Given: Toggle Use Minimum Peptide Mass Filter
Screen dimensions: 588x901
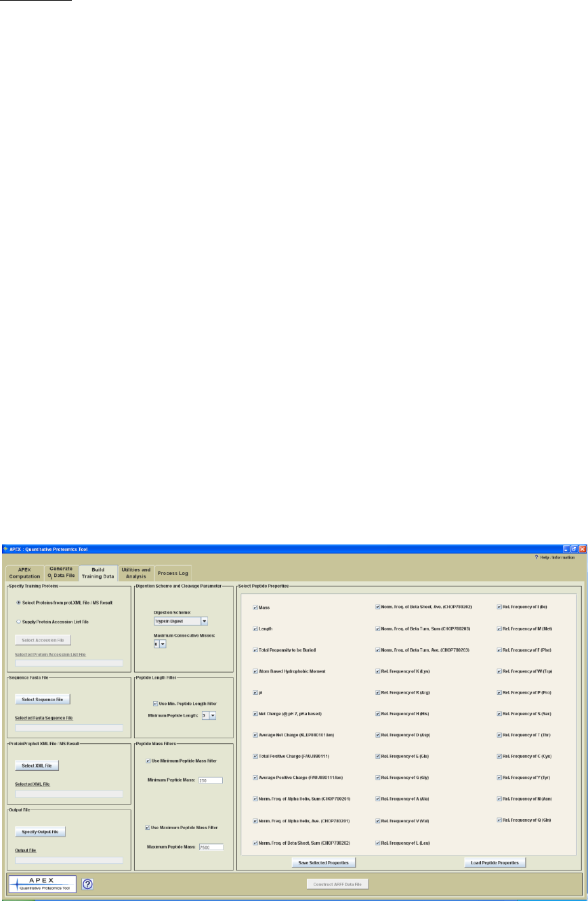Looking at the screenshot, I should click(x=148, y=761).
